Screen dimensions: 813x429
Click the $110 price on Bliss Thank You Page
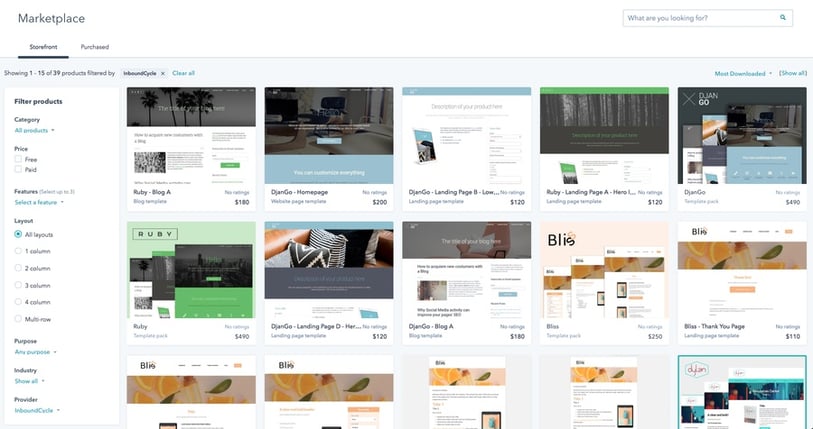point(793,336)
